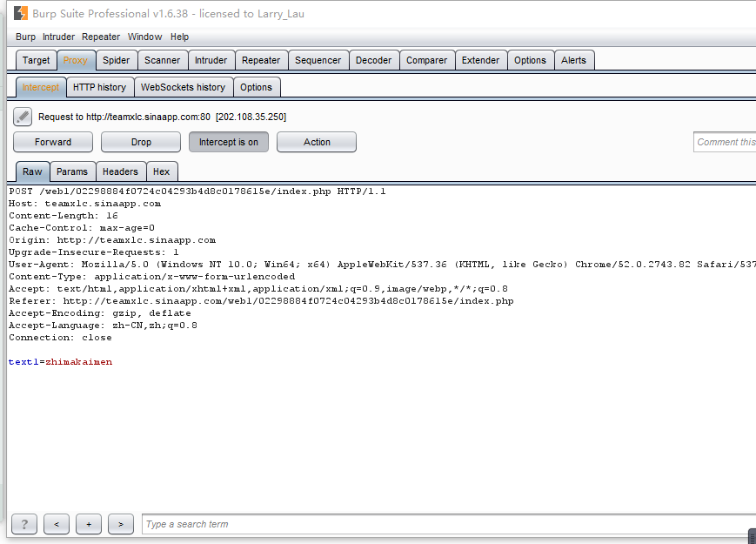Switch to the Sequencer tab
Screen dimensions: 756x544
[x=318, y=60]
